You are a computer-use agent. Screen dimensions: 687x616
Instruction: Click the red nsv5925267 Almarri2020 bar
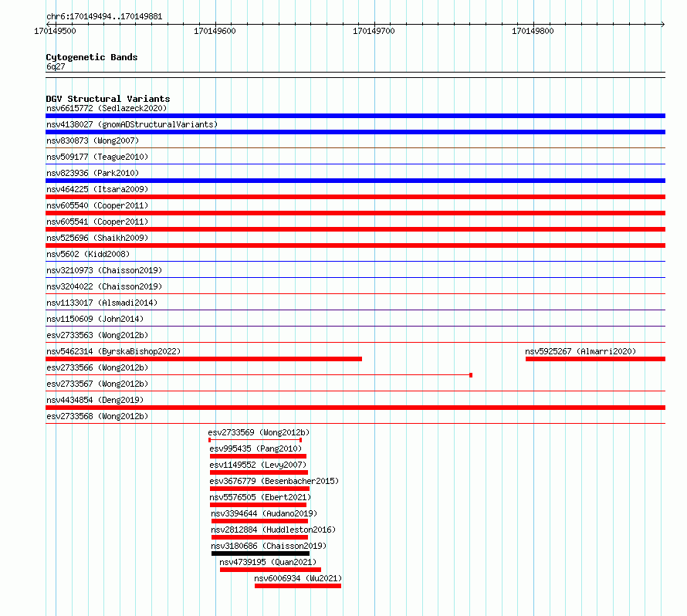(595, 359)
